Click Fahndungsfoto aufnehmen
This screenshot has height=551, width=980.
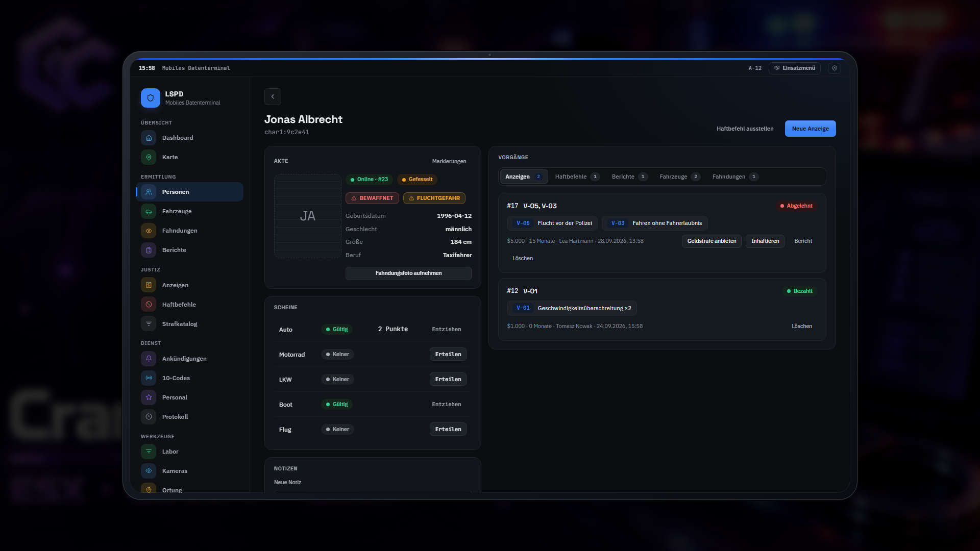point(408,273)
